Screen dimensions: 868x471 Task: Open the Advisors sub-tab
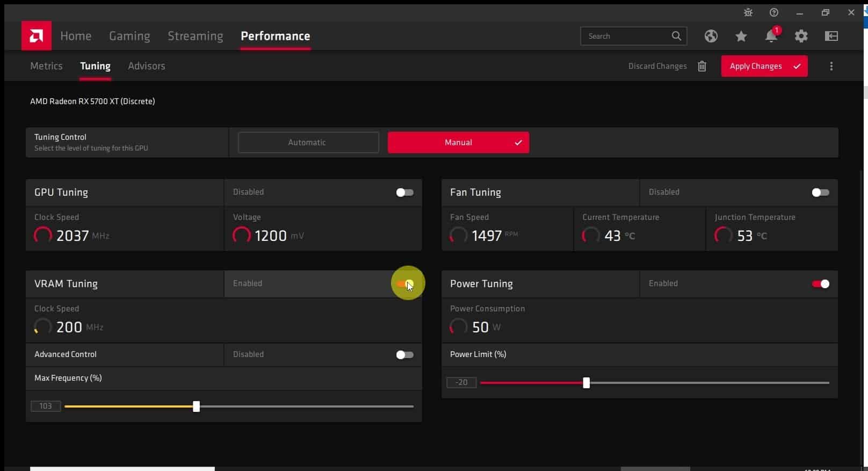click(x=147, y=66)
